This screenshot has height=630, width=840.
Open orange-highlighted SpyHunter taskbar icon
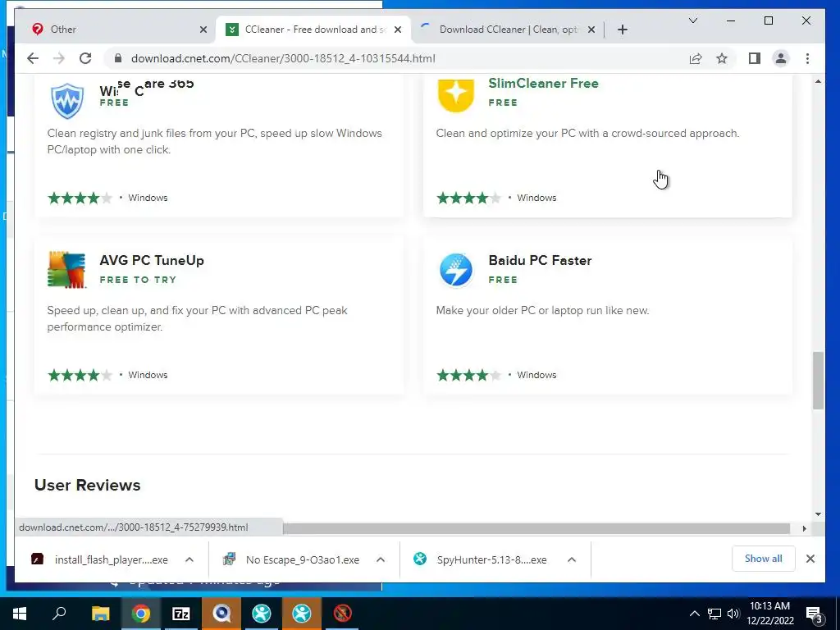pyautogui.click(x=302, y=614)
